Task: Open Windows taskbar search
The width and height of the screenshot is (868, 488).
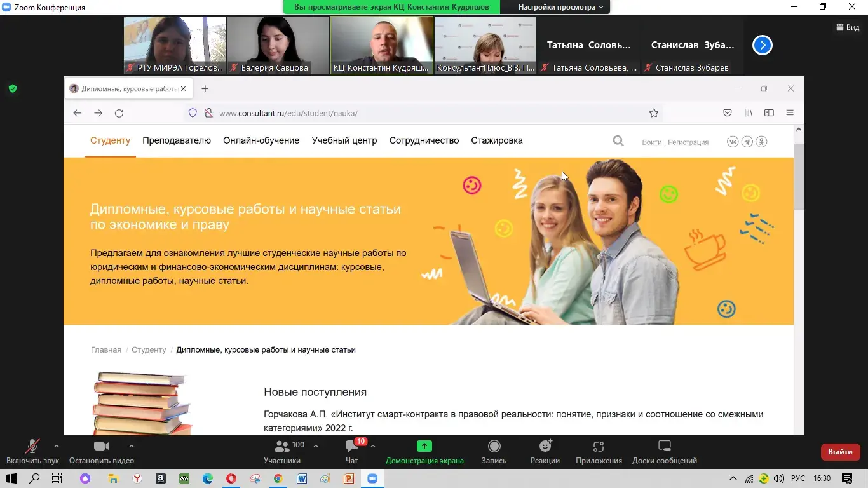Action: (x=34, y=478)
